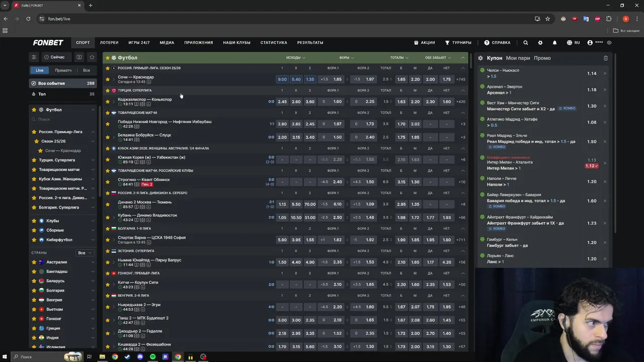Click the account profile icon in header

(590, 43)
